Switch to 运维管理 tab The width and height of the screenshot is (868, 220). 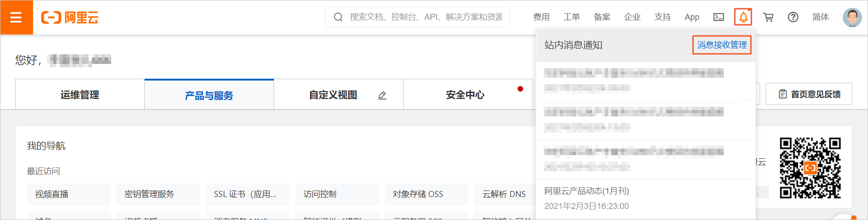[x=80, y=94]
